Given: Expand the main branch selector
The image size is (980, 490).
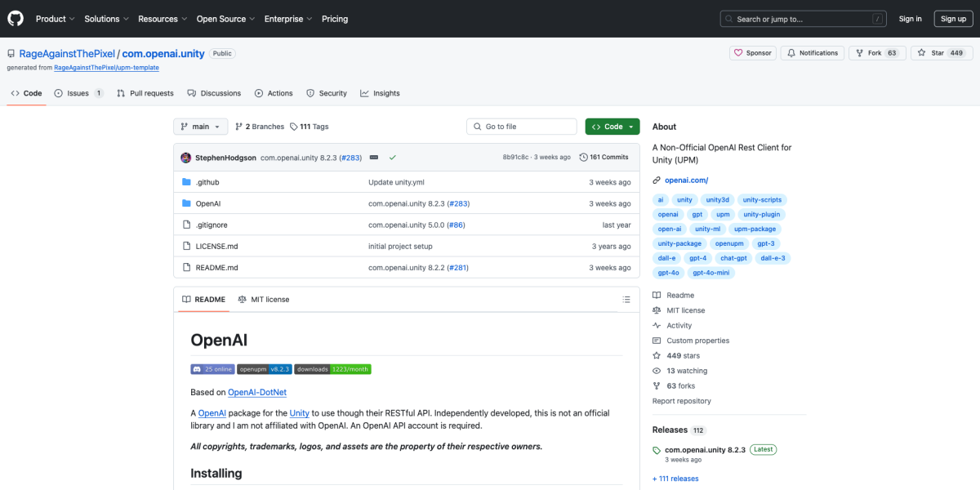Looking at the screenshot, I should click(x=200, y=127).
